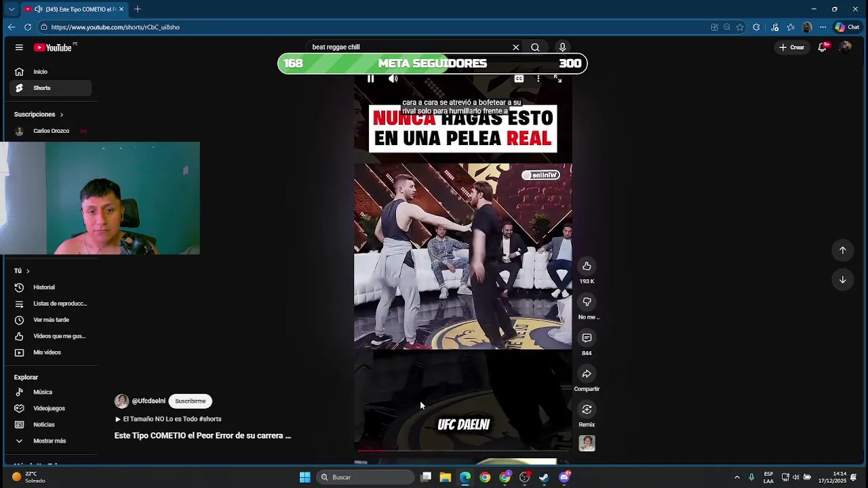Open Historial in the sidebar

click(51, 287)
